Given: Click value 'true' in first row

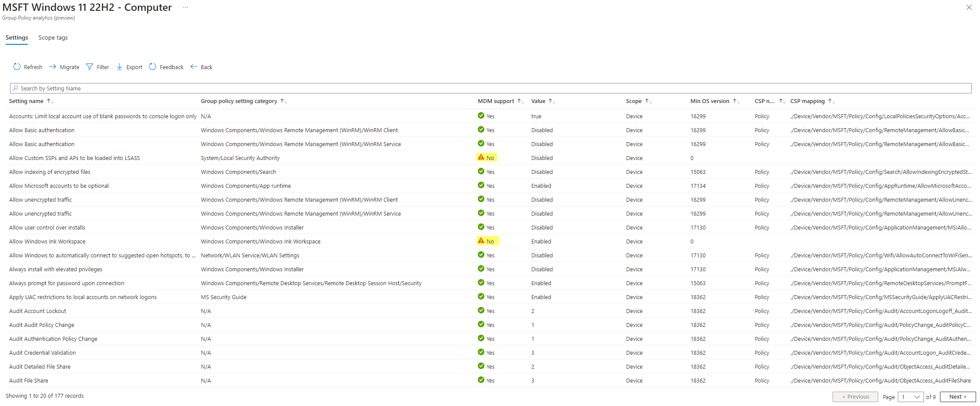Looking at the screenshot, I should pyautogui.click(x=537, y=116).
